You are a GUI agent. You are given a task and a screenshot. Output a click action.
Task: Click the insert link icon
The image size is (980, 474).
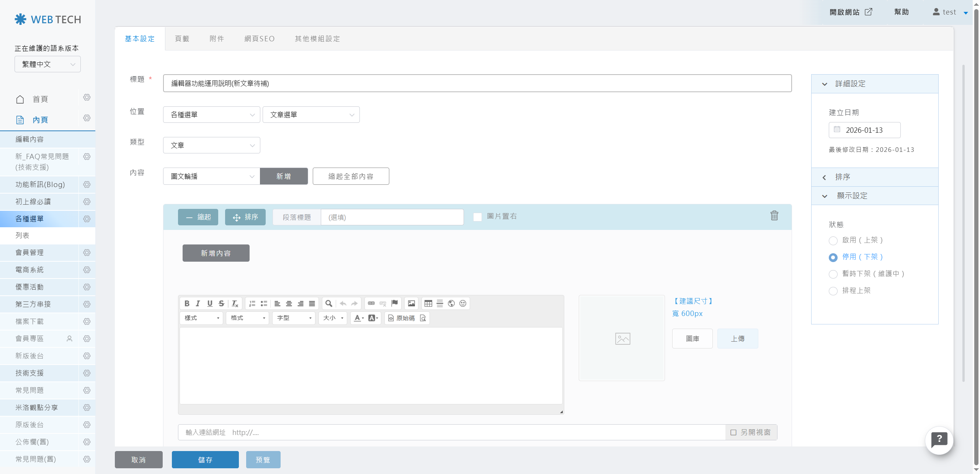click(371, 303)
